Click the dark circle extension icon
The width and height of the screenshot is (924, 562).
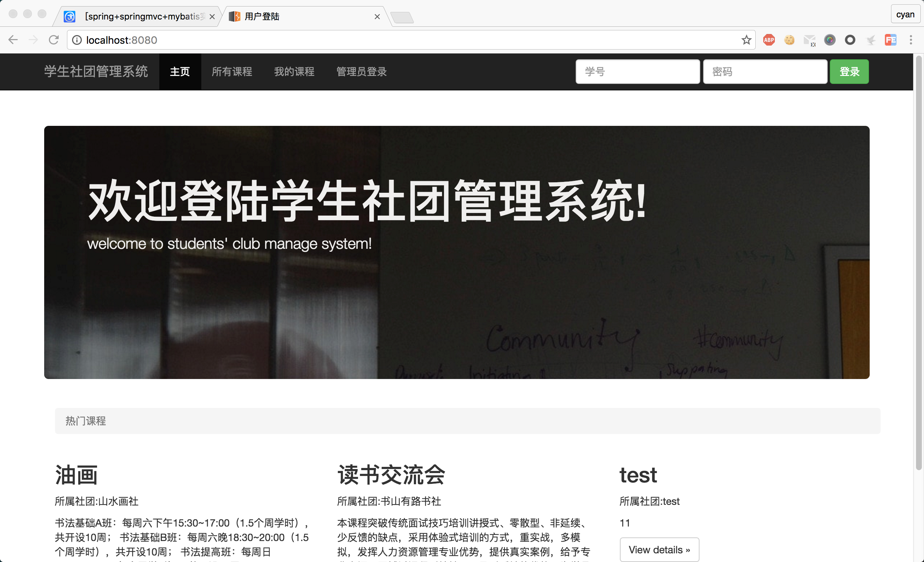coord(850,40)
